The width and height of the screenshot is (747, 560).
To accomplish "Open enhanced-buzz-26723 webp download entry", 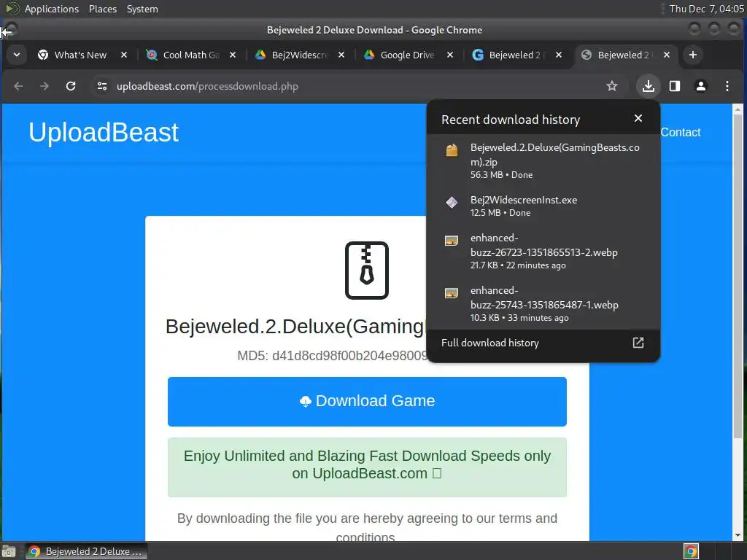I will coord(543,251).
